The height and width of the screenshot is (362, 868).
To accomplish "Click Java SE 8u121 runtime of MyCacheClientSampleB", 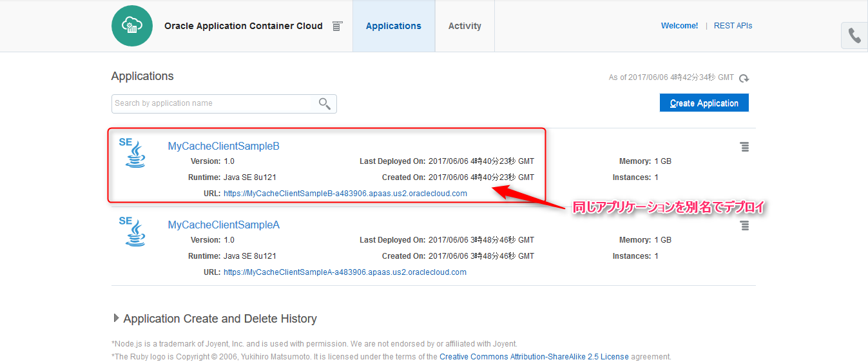I will pyautogui.click(x=250, y=177).
